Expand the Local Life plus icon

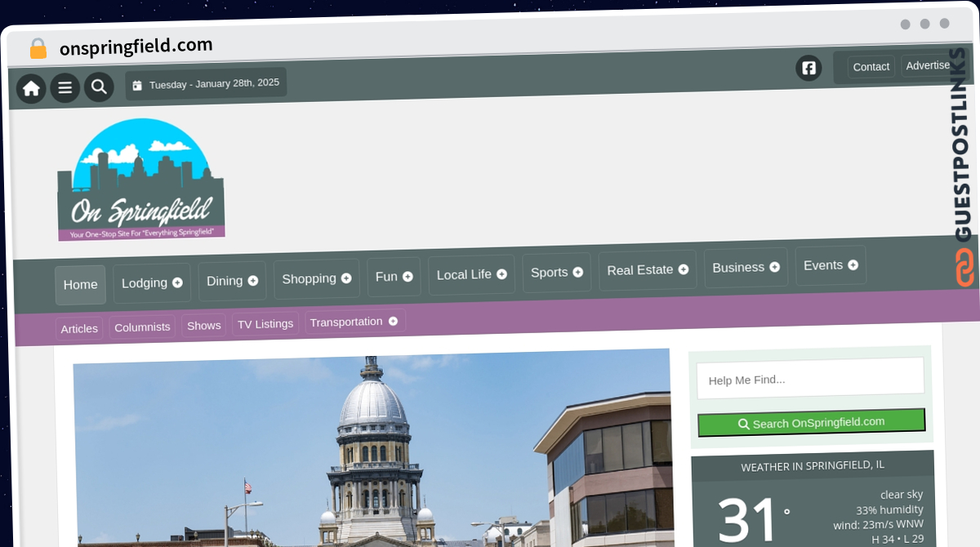pyautogui.click(x=501, y=274)
